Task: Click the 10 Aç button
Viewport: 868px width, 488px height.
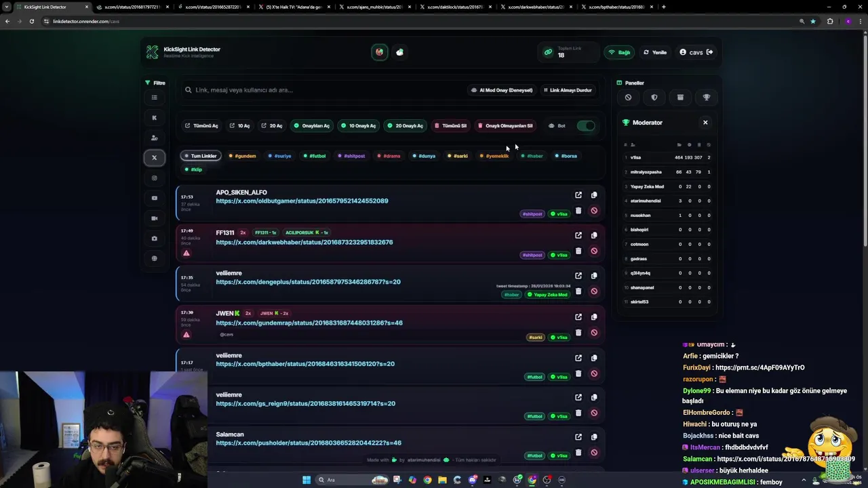Action: click(x=239, y=126)
